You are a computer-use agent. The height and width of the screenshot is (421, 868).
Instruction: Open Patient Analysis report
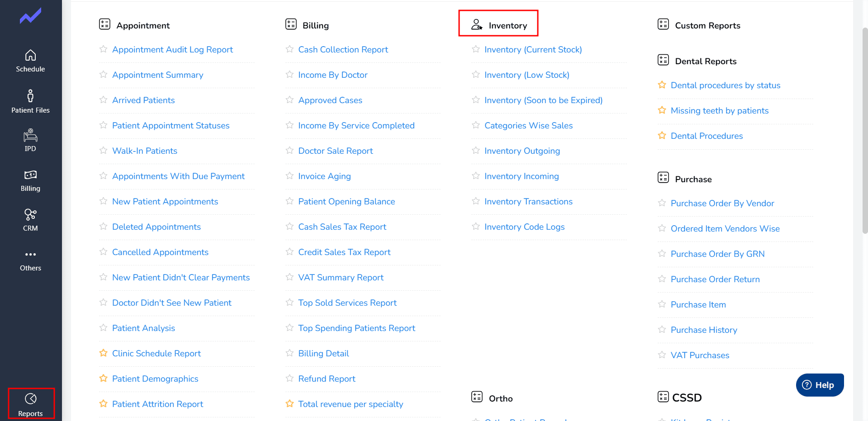143,328
